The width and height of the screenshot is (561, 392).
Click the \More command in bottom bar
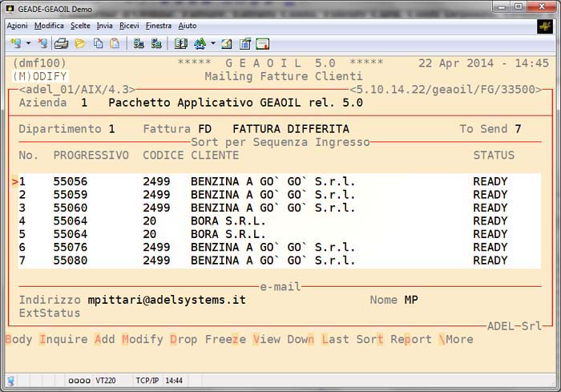pyautogui.click(x=456, y=339)
